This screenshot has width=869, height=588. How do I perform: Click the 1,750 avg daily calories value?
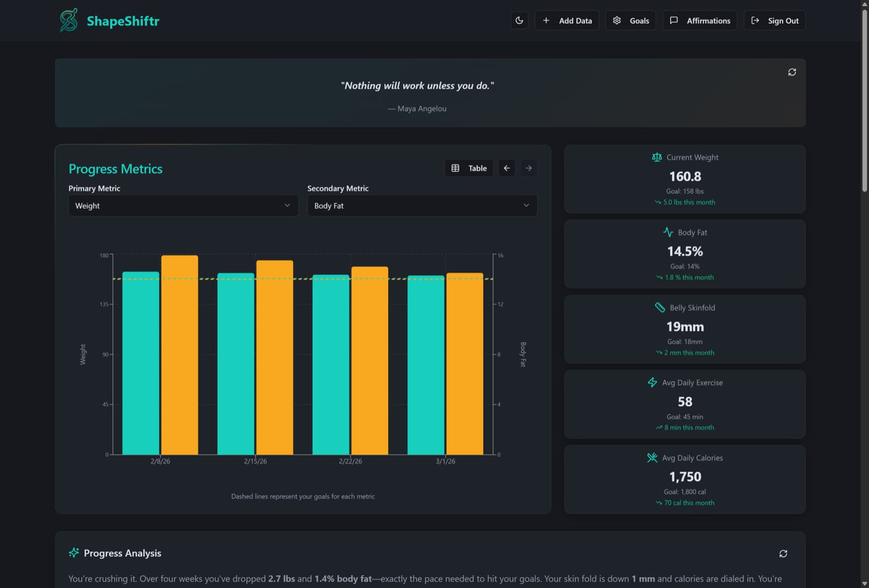coord(685,477)
